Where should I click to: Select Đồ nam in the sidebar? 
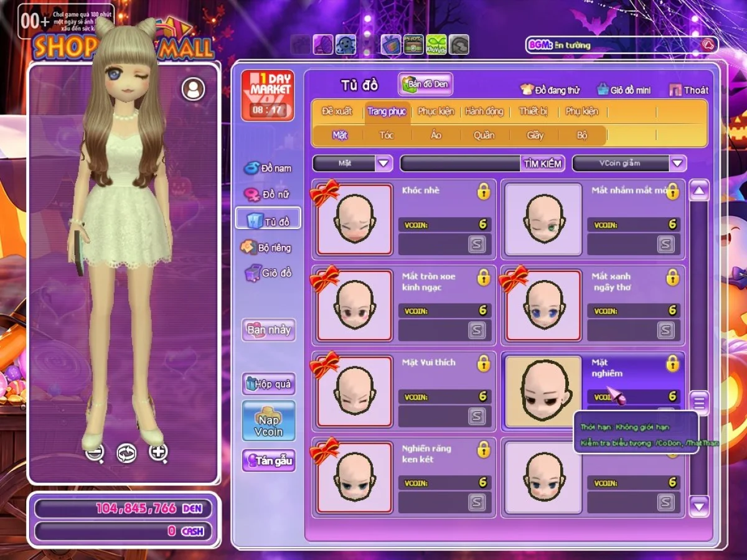click(268, 168)
